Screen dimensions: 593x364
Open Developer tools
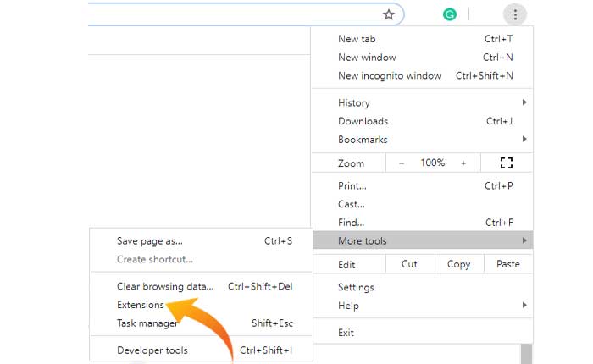pos(152,350)
